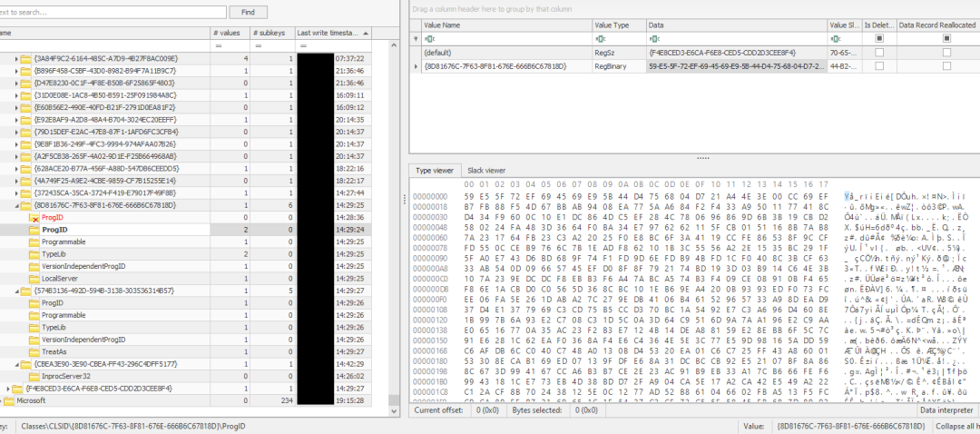This screenshot has height=434, width=980.
Task: Expand key {79D15DEF-E2AC-47E8-87F1-1AFD6FC3CFB4}
Action: [16, 132]
